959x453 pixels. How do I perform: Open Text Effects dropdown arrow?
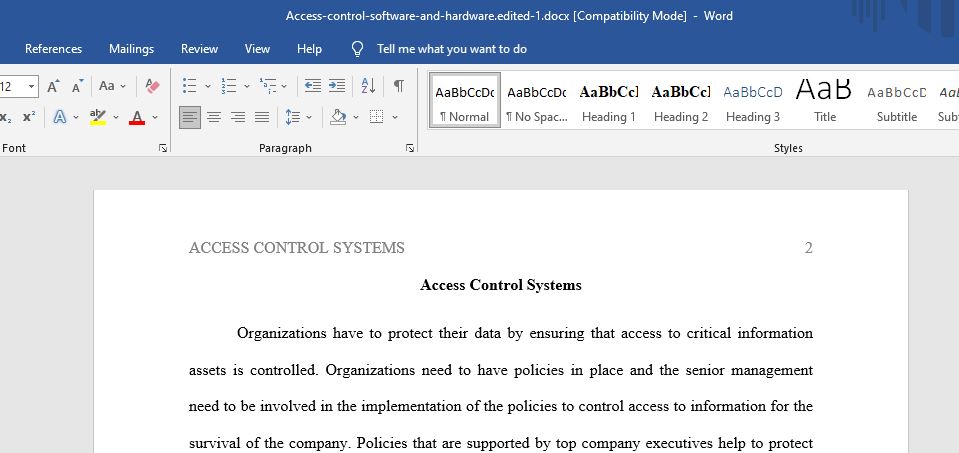point(76,117)
